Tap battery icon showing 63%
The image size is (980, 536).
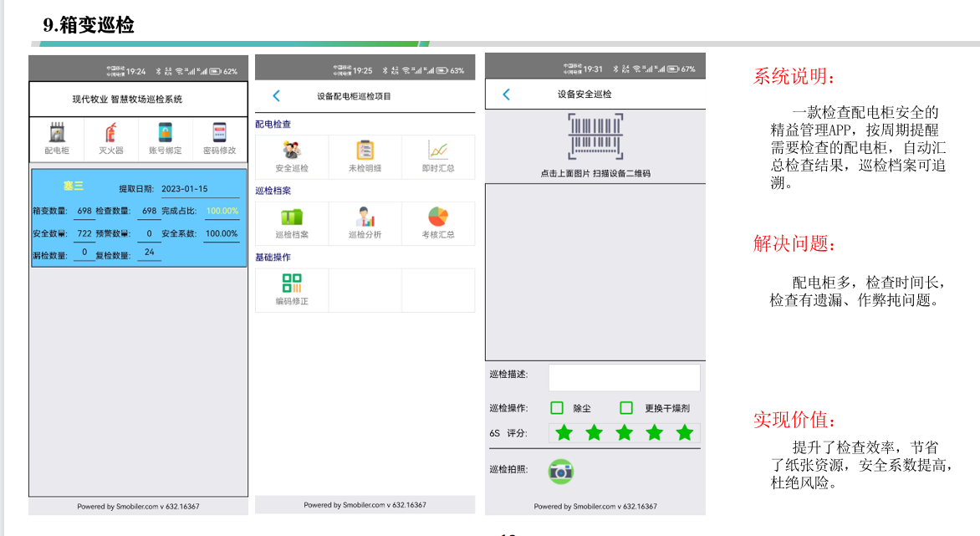tap(442, 70)
